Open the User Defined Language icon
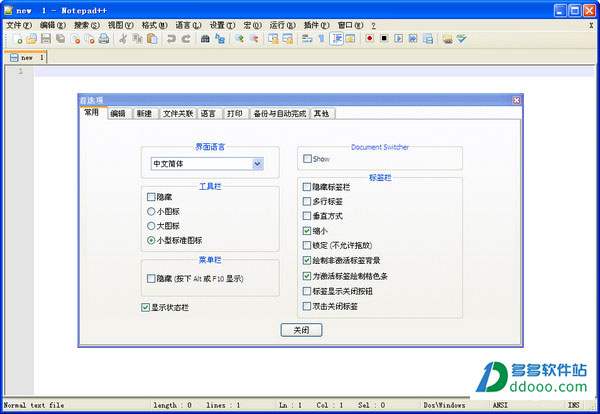Viewport: 600px width, 414px height. [x=351, y=39]
